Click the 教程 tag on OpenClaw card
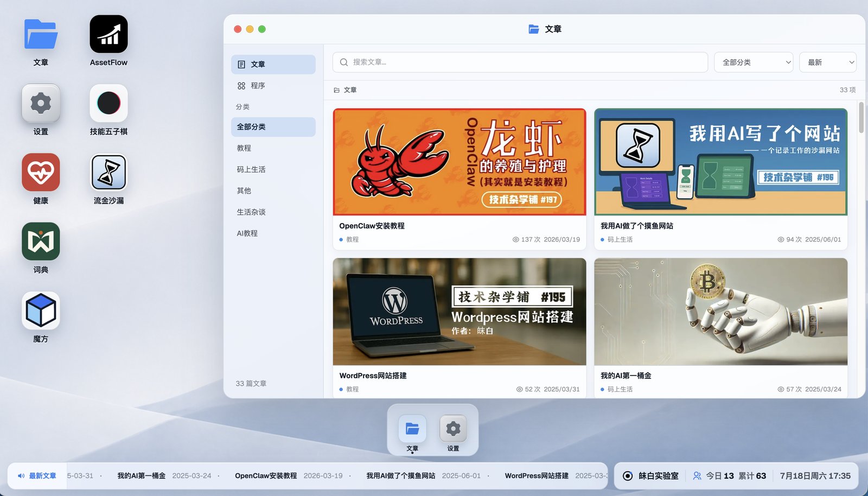The image size is (868, 496). coord(353,239)
